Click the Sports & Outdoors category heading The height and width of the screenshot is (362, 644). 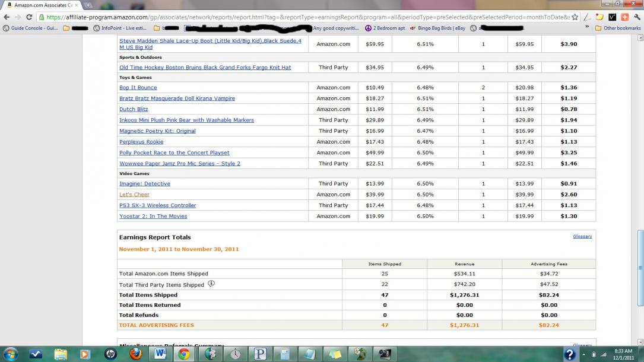(141, 58)
